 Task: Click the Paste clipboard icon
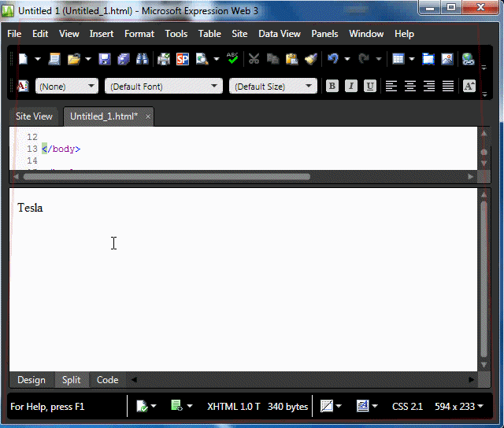291,59
